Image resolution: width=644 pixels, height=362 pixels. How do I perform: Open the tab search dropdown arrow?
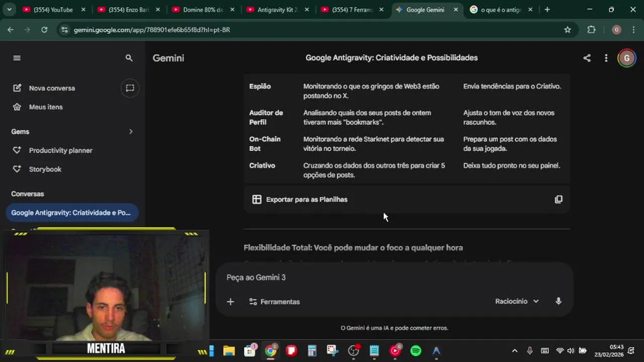click(9, 10)
